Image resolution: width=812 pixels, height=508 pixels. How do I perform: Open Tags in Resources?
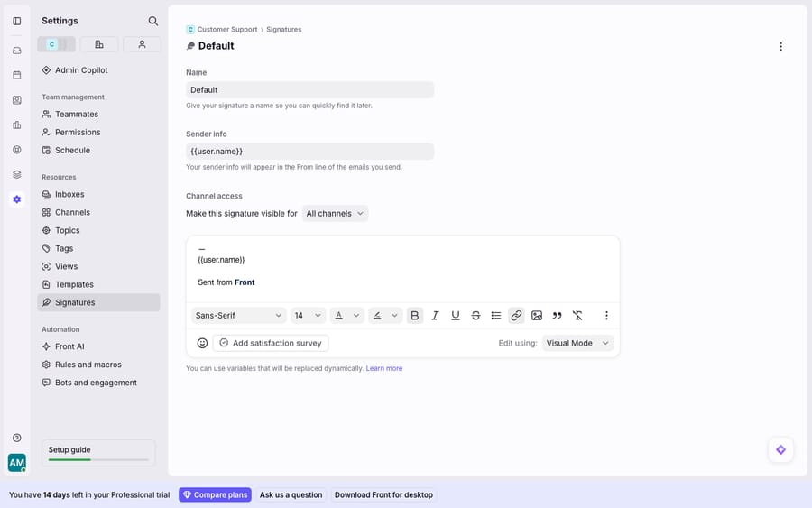coord(98,248)
